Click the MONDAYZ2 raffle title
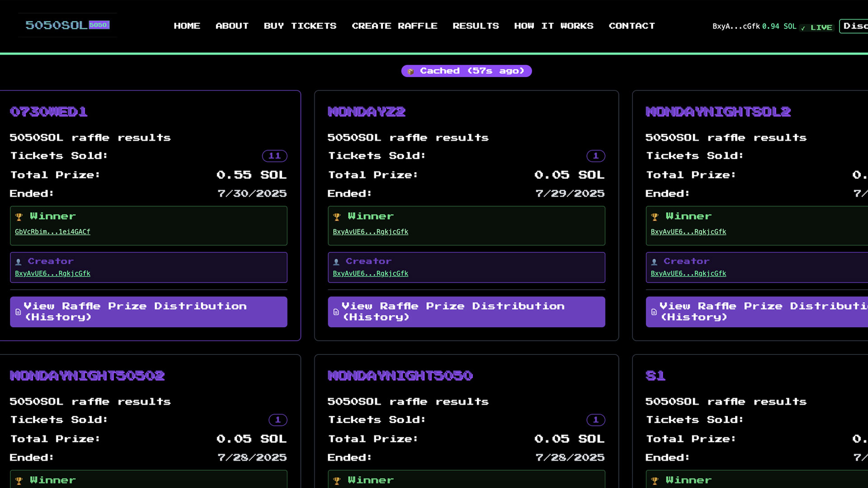This screenshot has width=868, height=488. (367, 112)
